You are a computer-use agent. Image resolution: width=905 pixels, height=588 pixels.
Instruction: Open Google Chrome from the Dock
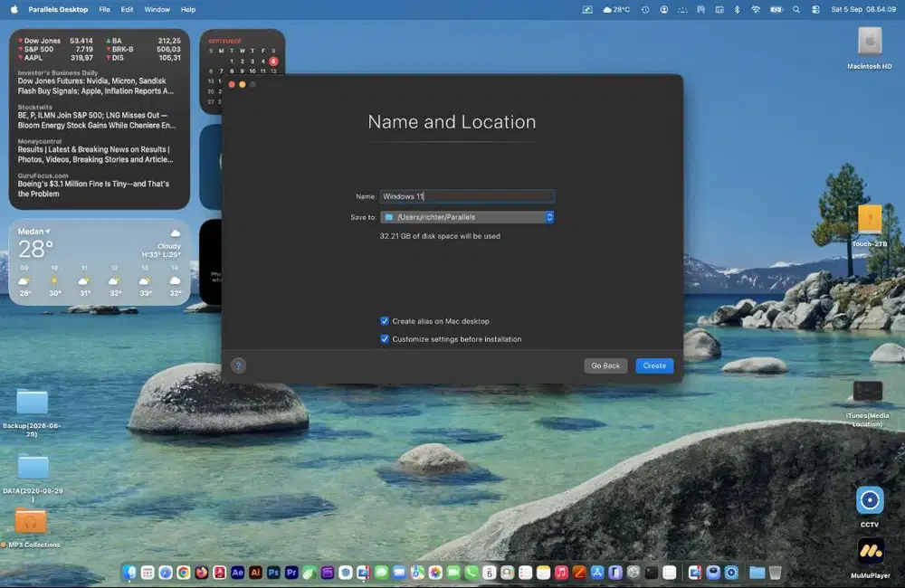(184, 573)
